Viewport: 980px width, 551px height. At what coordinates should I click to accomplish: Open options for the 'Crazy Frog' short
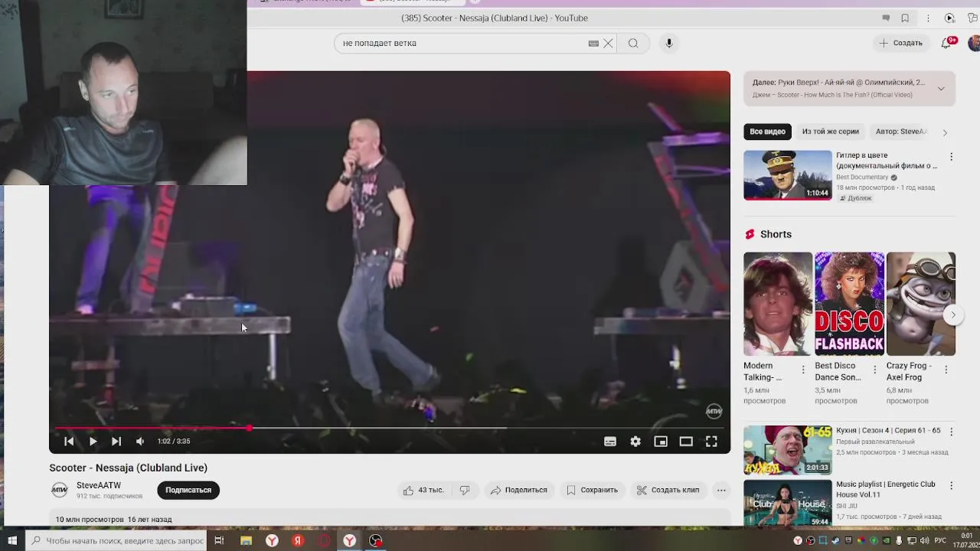946,370
